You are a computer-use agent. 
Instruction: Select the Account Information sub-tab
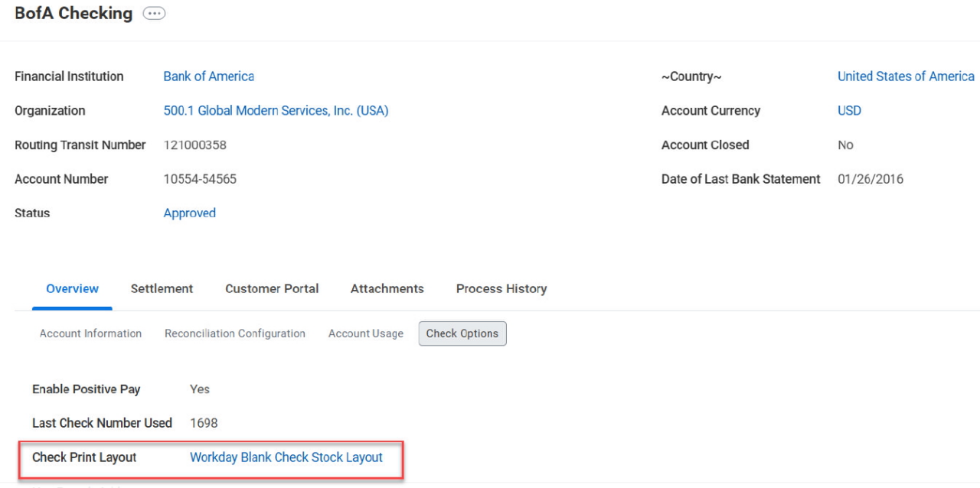tap(90, 333)
